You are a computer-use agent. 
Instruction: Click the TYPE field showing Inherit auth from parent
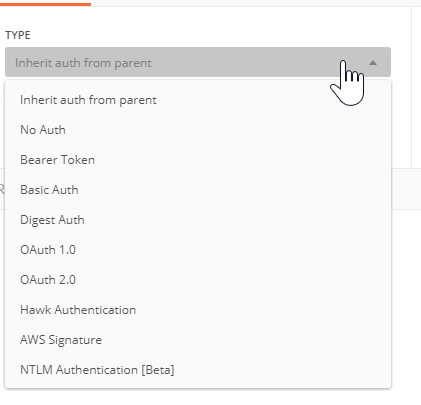[198, 62]
